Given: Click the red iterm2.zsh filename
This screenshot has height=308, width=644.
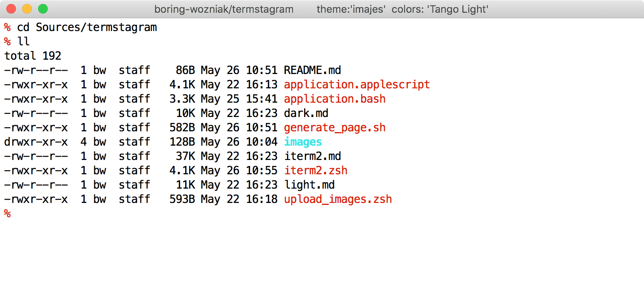Looking at the screenshot, I should click(x=315, y=171).
